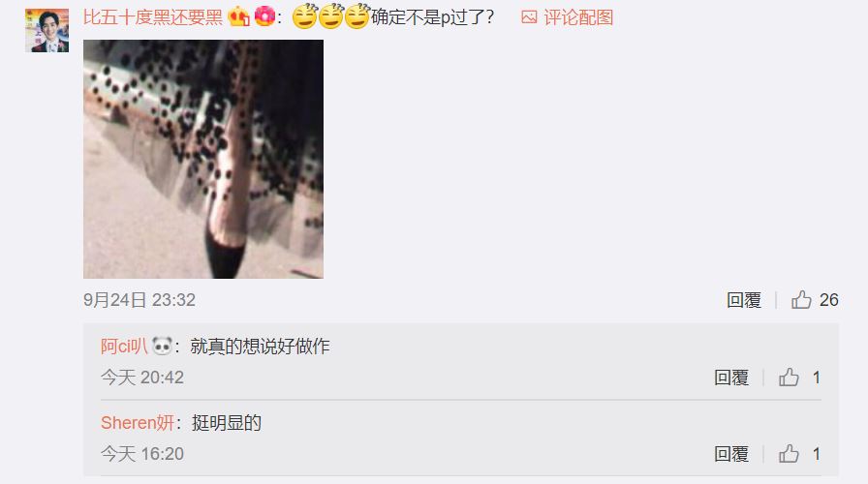Click the crown badge icon beside username

239,16
